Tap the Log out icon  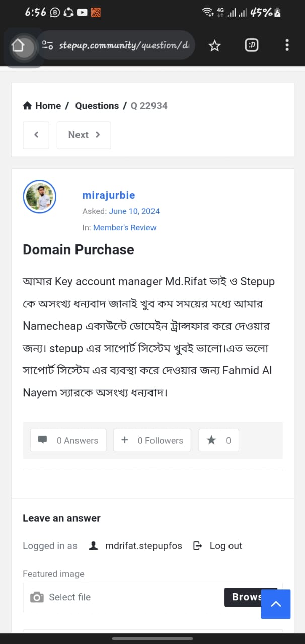pyautogui.click(x=198, y=546)
